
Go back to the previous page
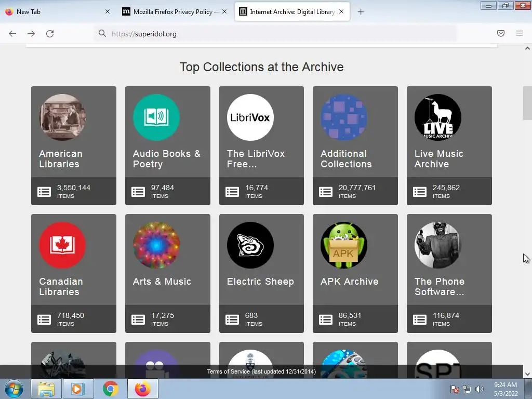(12, 34)
